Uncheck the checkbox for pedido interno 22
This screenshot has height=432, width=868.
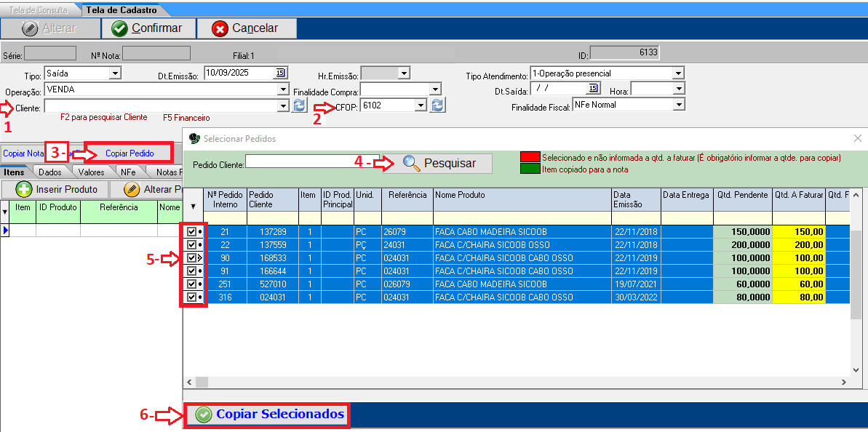[x=191, y=244]
